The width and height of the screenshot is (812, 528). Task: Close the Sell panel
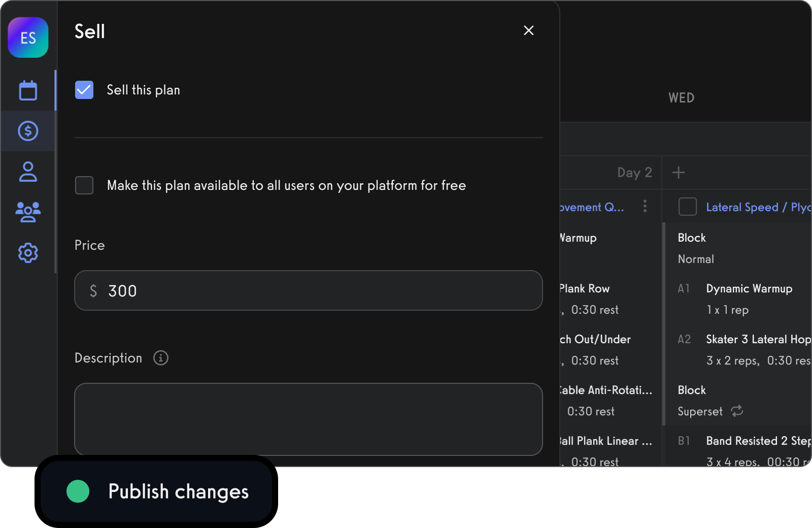pos(529,30)
